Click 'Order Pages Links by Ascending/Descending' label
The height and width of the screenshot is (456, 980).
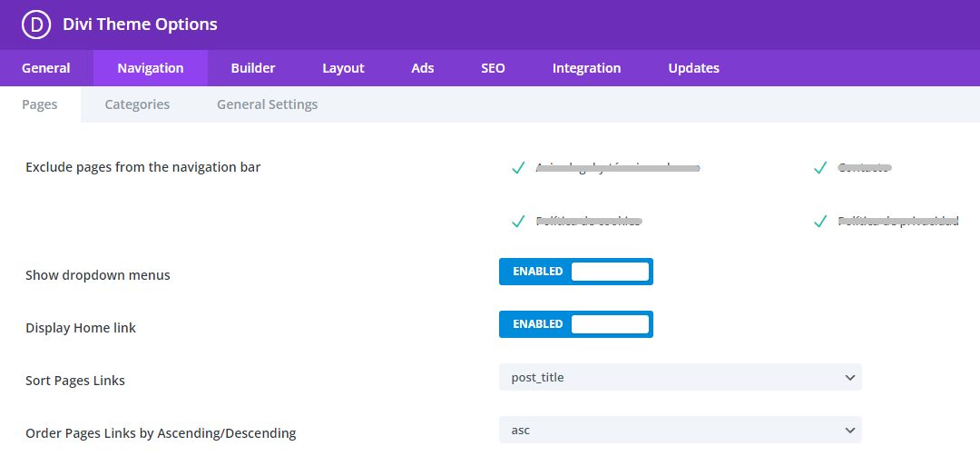[x=161, y=433]
